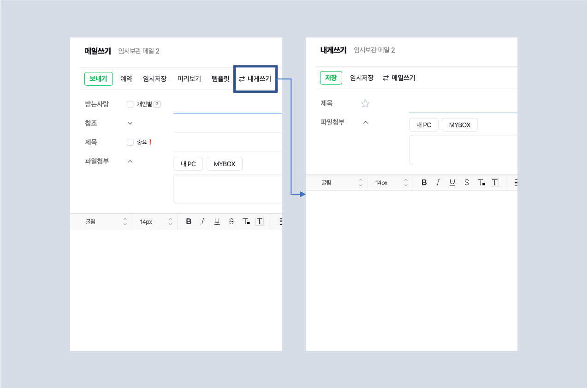Click 참조 input field in 메일쓰기 panel
Screen dimensions: 588x388
[228, 123]
